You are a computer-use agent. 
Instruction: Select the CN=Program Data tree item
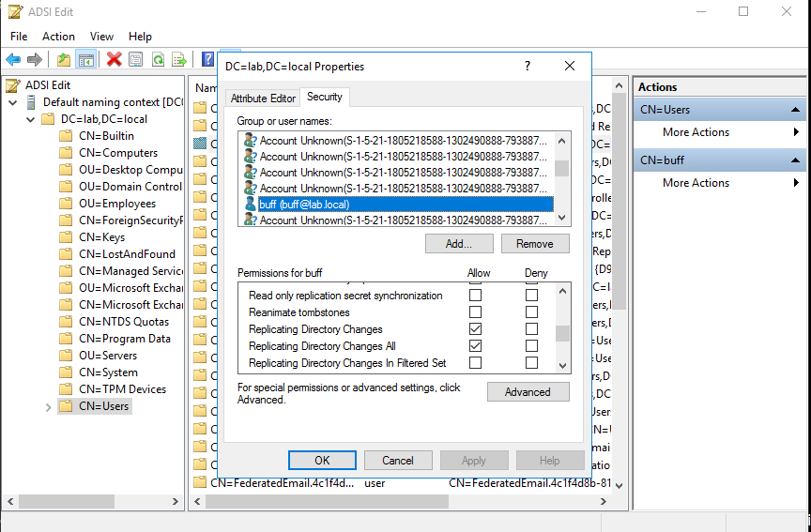point(125,339)
